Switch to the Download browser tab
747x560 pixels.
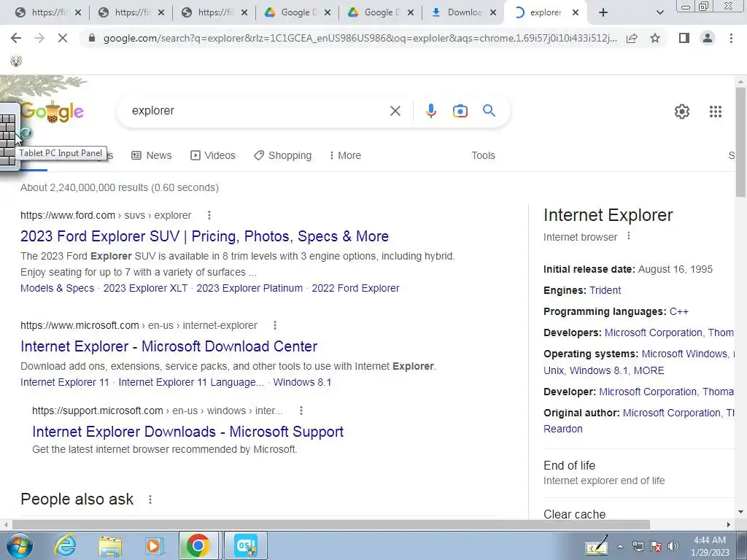(457, 12)
